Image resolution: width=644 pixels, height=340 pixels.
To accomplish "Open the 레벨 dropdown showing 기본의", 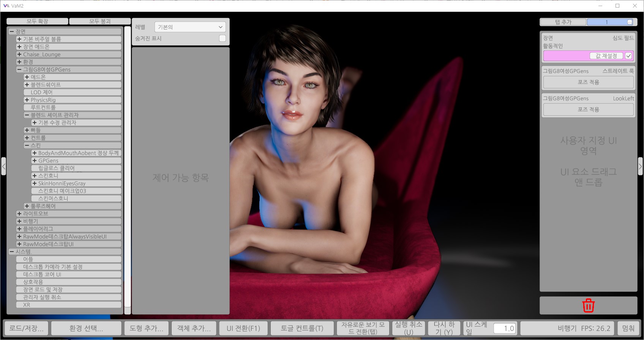I will tap(190, 27).
